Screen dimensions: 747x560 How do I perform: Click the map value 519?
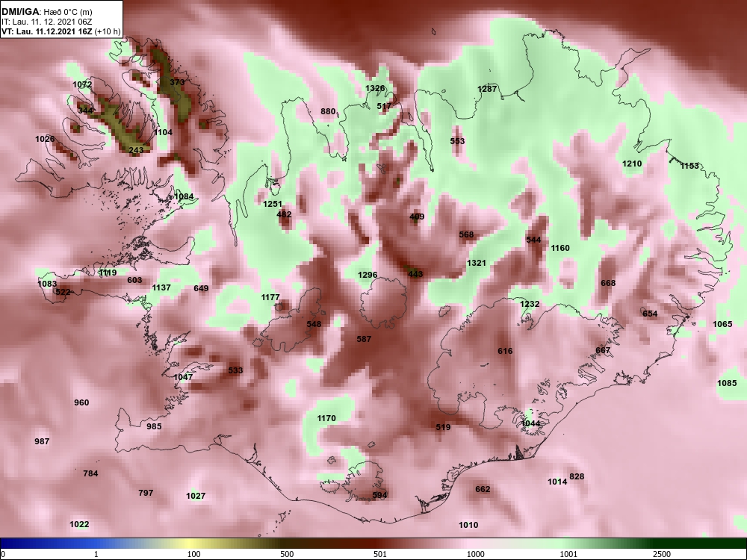(x=443, y=427)
